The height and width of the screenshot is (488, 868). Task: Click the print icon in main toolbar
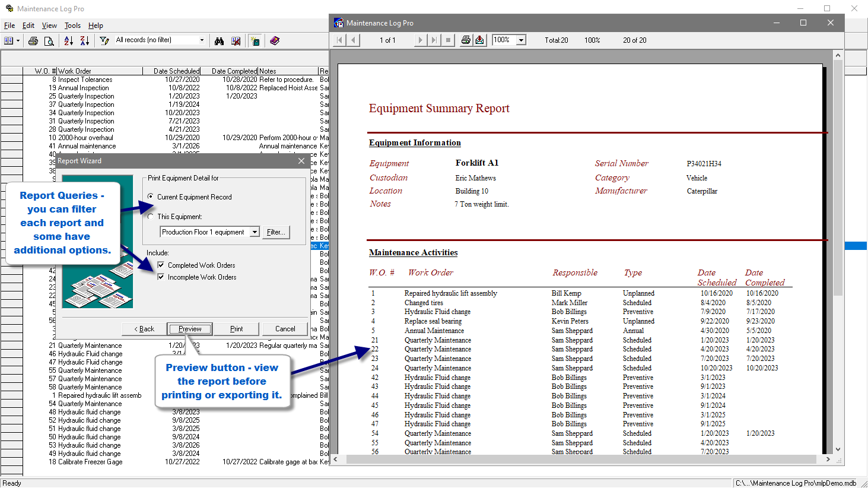(x=33, y=41)
